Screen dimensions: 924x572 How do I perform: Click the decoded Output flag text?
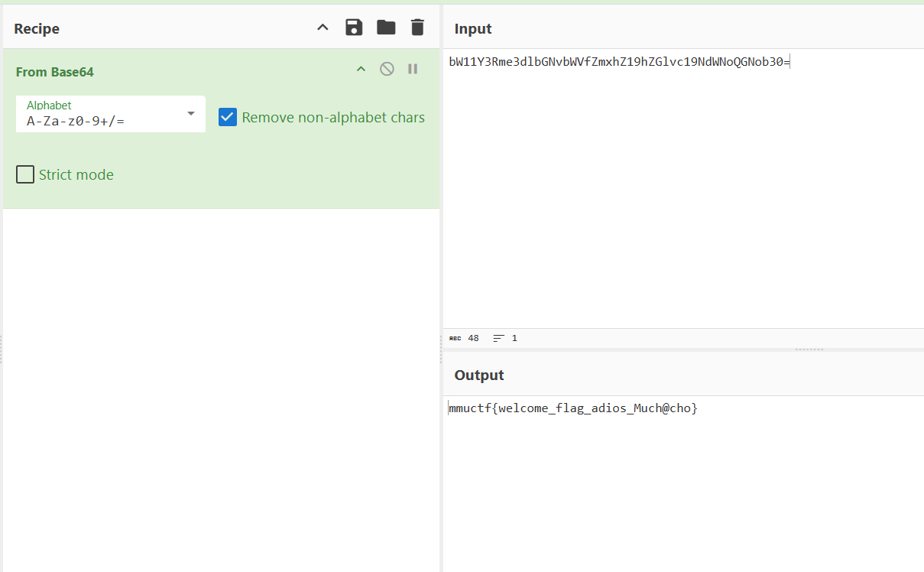(573, 408)
